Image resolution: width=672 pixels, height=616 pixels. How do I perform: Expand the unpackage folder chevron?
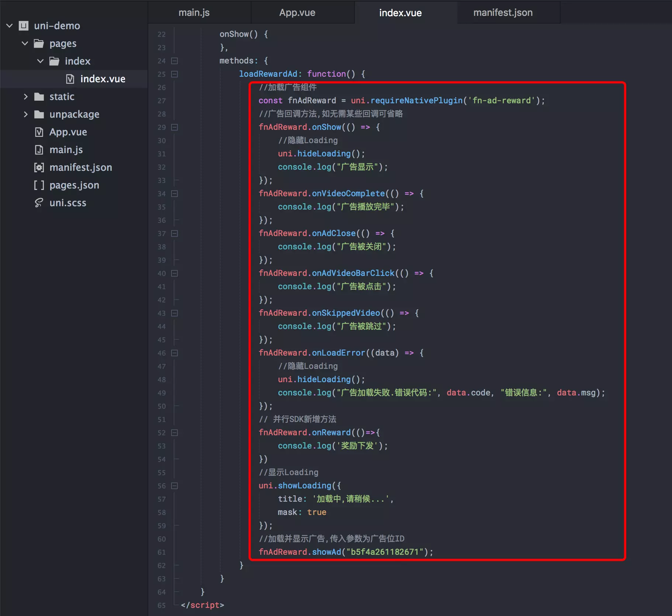(25, 114)
